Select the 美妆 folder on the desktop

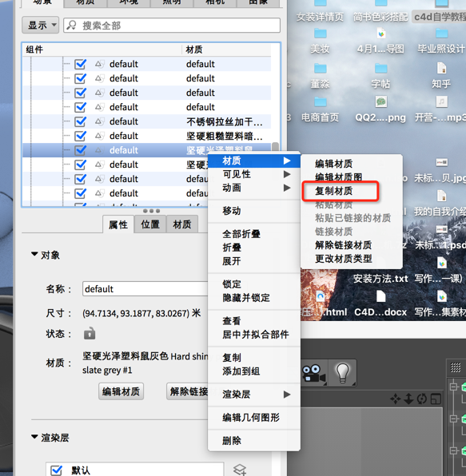(320, 41)
